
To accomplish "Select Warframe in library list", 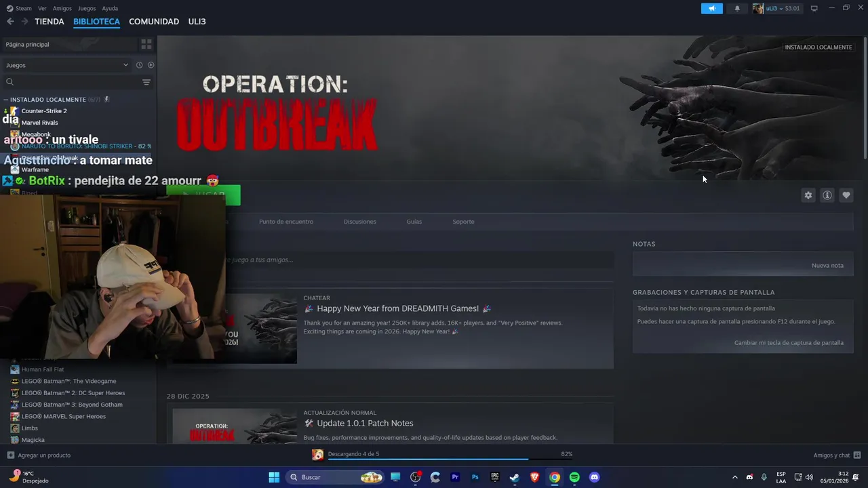I will (35, 169).
